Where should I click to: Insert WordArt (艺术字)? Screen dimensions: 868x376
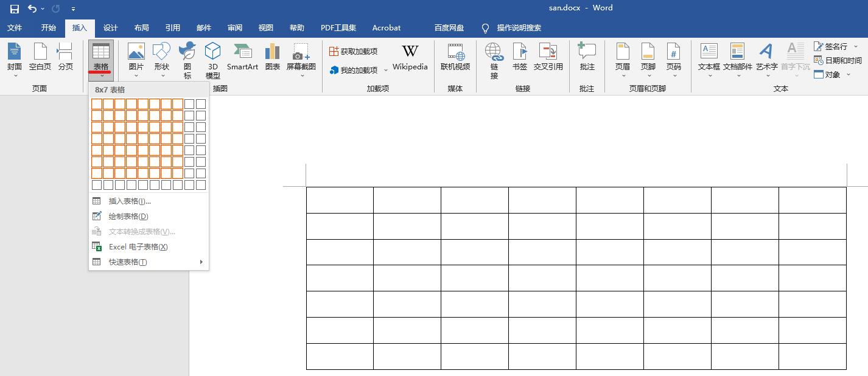coord(767,60)
